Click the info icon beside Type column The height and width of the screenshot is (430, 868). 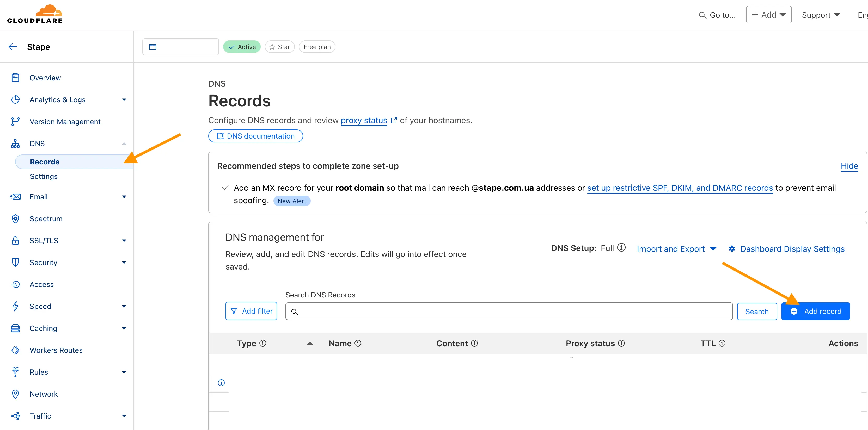click(x=263, y=343)
